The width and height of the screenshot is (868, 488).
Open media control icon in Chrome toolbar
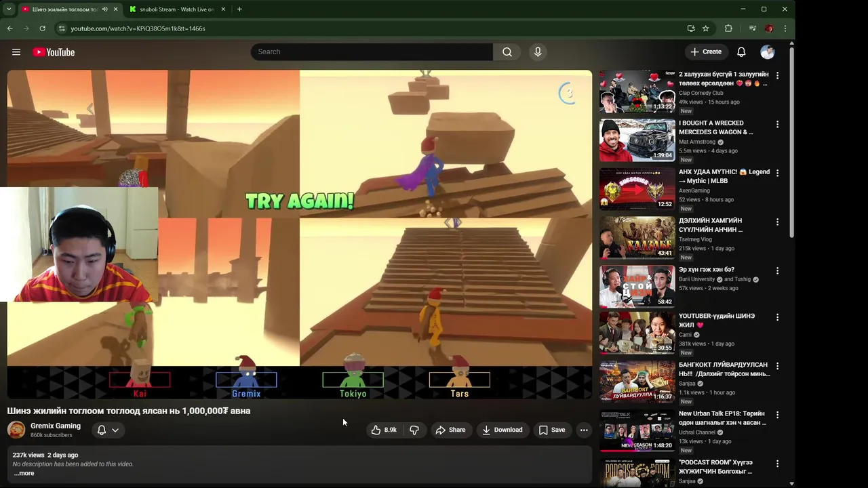(x=752, y=28)
